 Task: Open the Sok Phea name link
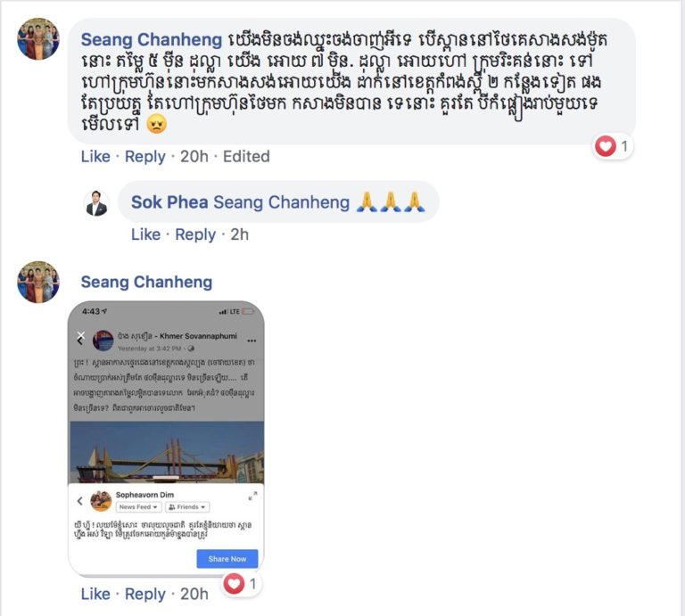pyautogui.click(x=169, y=202)
